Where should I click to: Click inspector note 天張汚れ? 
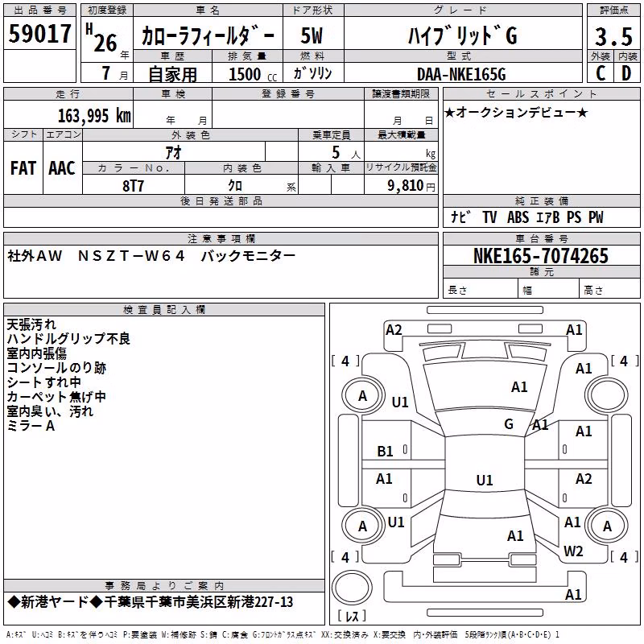pyautogui.click(x=31, y=324)
